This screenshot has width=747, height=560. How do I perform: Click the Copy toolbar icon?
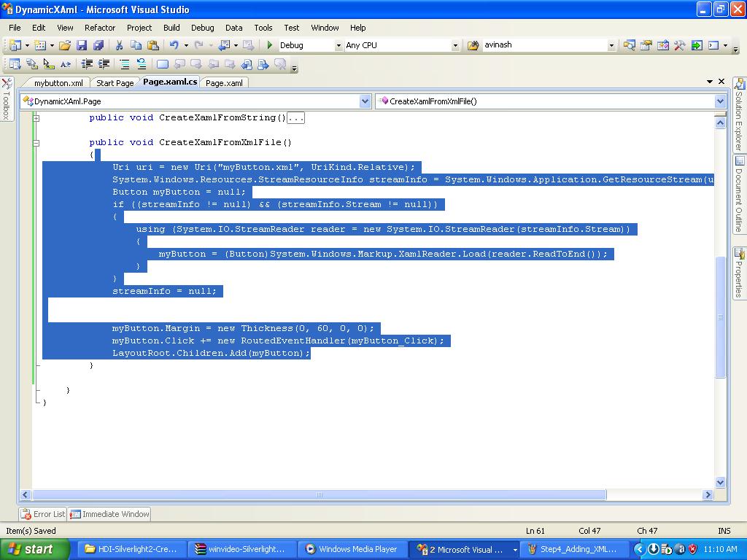[136, 45]
